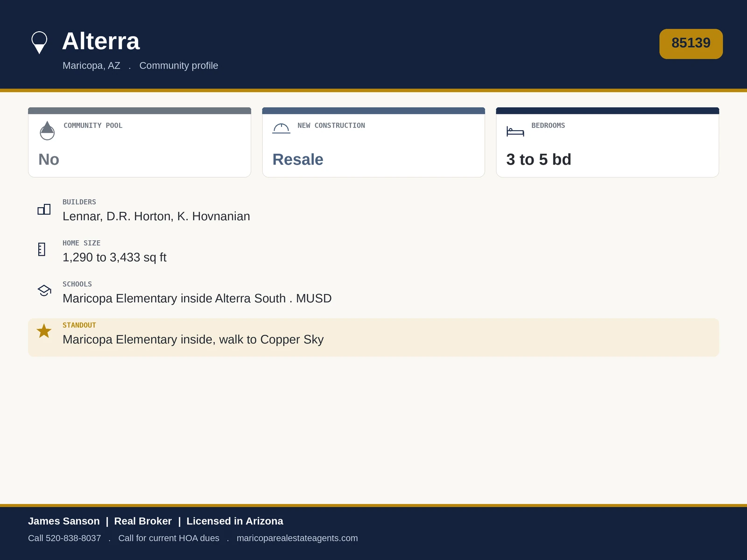Click the SCHOOLS section label
Screen dimensions: 747x560
click(x=78, y=284)
